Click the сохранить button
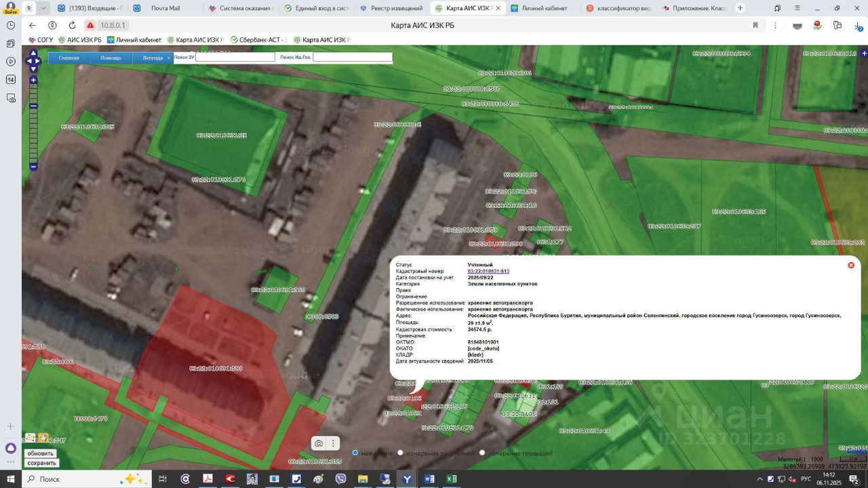The width and height of the screenshot is (868, 488). click(41, 463)
